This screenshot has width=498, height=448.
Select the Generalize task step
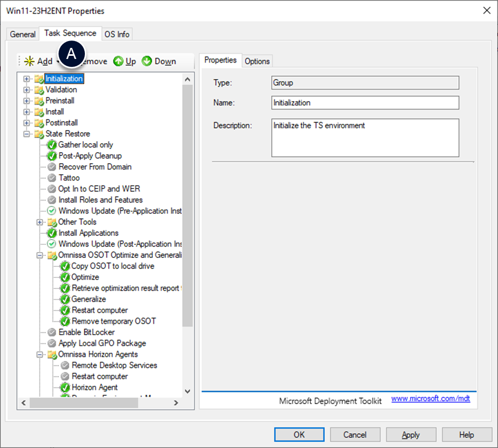coord(89,299)
